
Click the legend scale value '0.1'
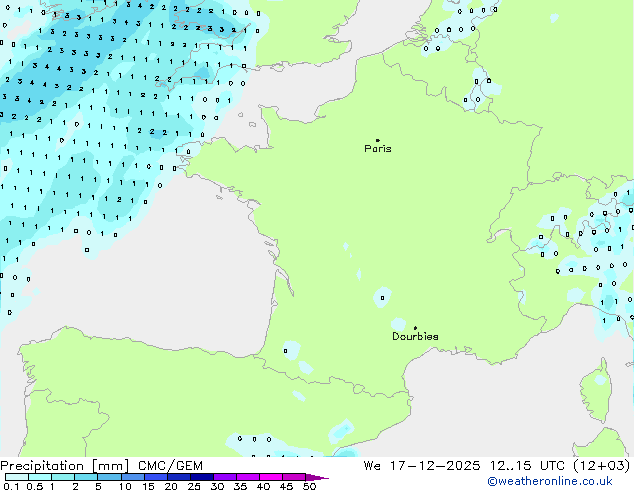click(x=11, y=486)
